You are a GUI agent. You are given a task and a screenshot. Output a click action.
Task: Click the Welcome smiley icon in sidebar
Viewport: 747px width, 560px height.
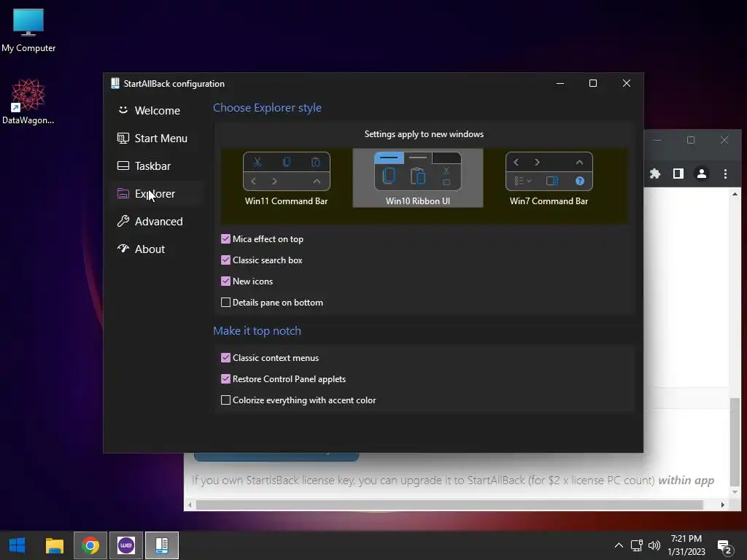coord(123,110)
